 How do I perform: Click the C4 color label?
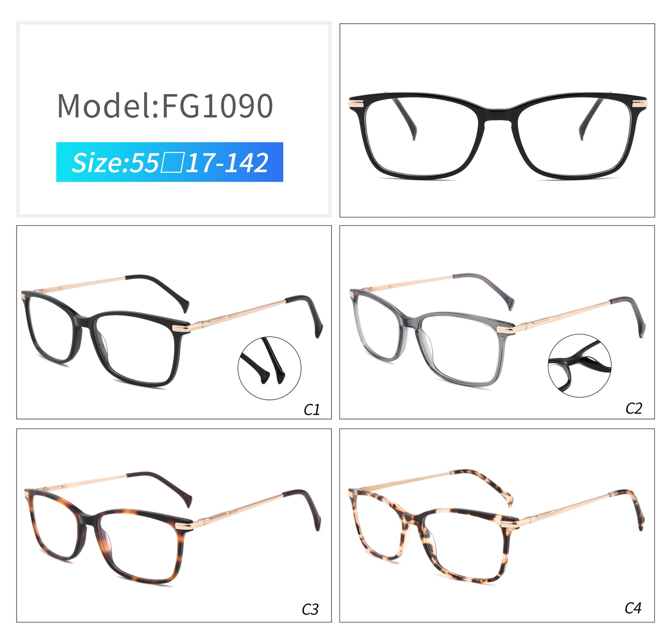633,608
